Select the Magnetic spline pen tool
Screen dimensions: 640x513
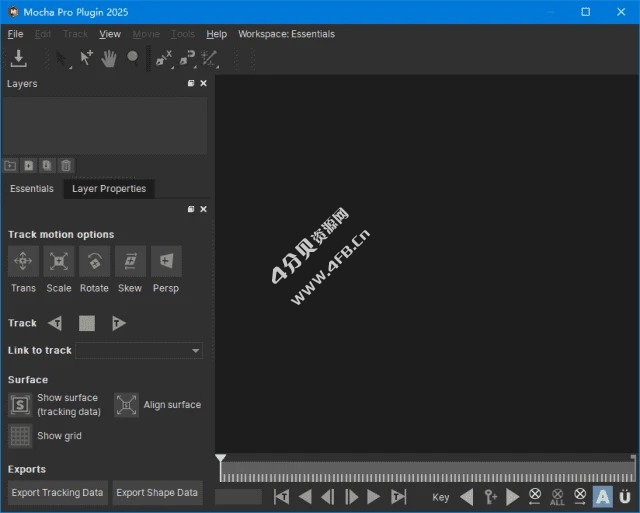click(x=187, y=58)
